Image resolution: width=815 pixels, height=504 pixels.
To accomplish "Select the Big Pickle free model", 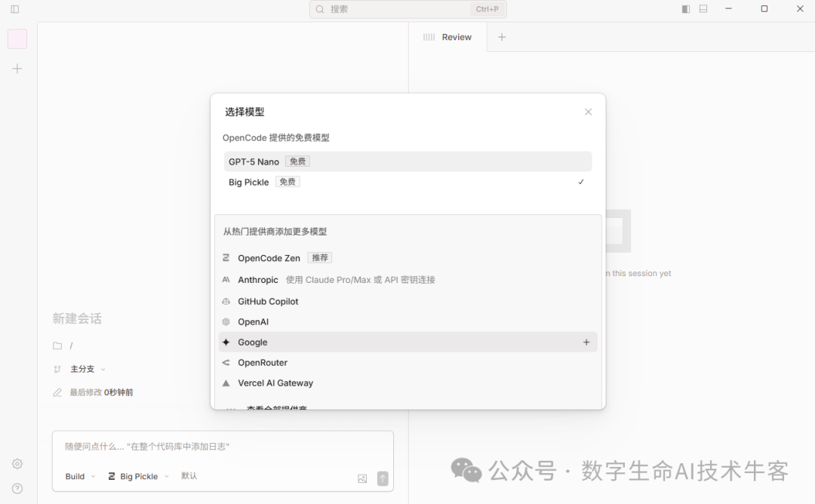I will click(x=408, y=182).
